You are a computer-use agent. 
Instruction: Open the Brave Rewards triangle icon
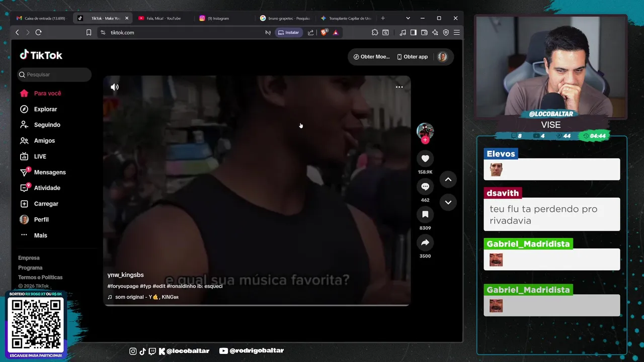[x=336, y=32]
